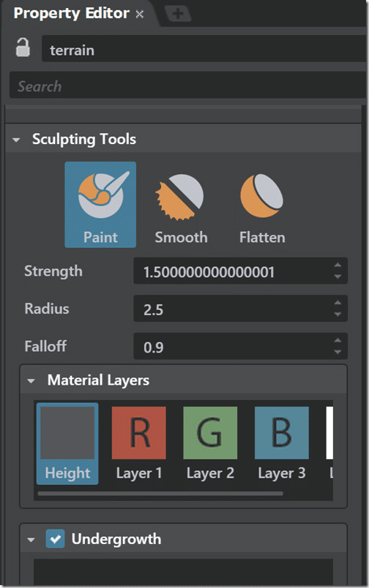Pick the blue Layer 3 swatch
Screen dimensions: 369x588
click(x=282, y=433)
